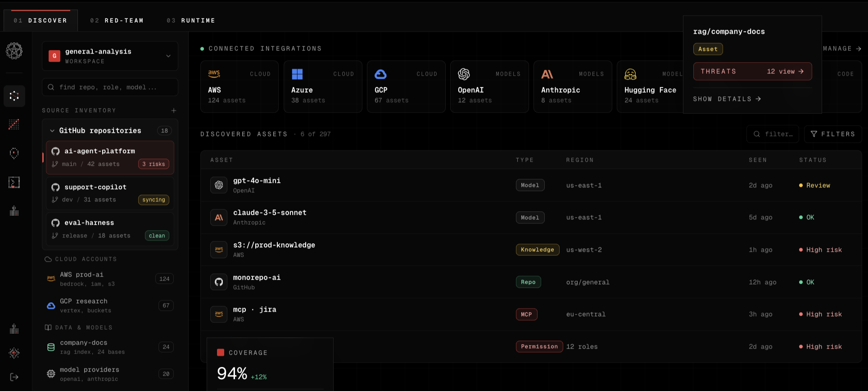Click the app logo atop the left rail
The image size is (868, 391).
pyautogui.click(x=14, y=51)
